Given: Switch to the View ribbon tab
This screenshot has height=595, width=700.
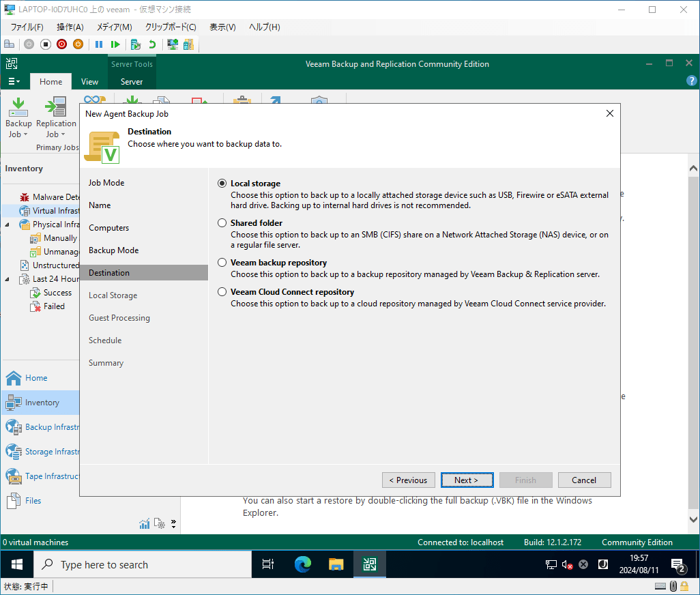Looking at the screenshot, I should pyautogui.click(x=90, y=82).
